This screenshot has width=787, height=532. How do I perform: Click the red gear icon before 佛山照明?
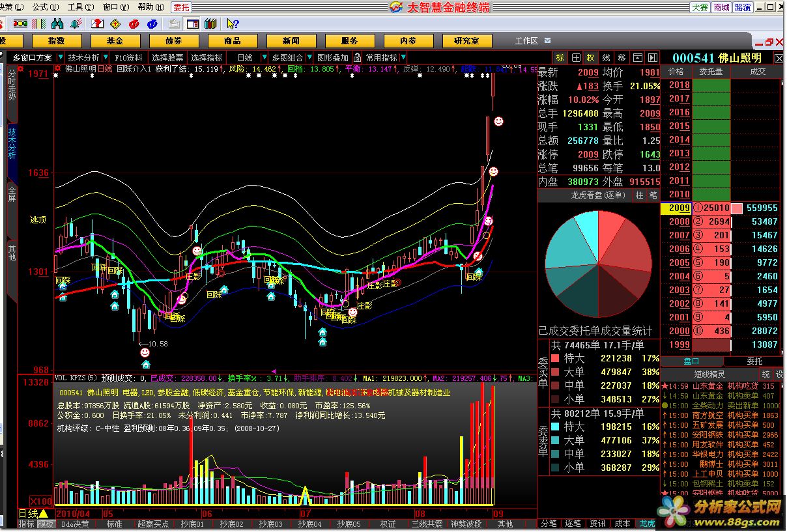click(x=58, y=68)
